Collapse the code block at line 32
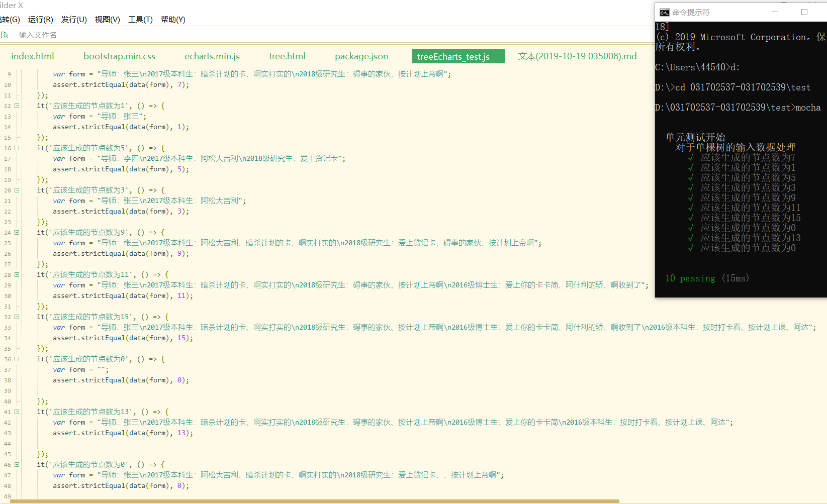 coord(17,317)
